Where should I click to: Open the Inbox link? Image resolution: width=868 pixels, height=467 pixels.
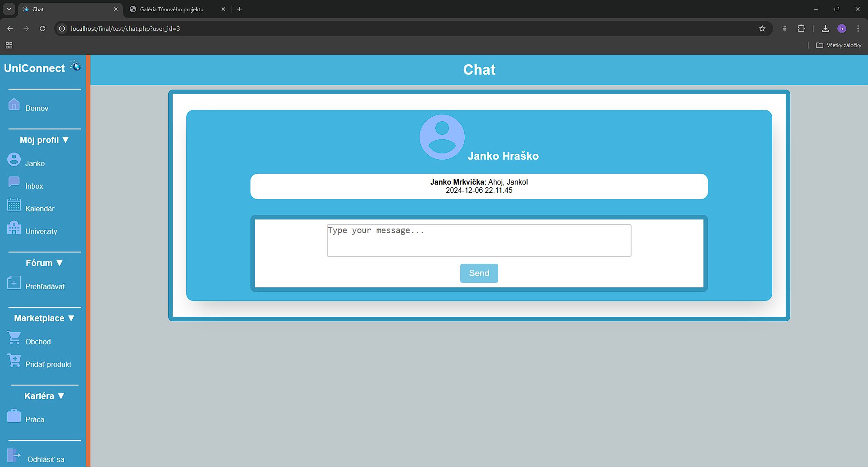34,186
